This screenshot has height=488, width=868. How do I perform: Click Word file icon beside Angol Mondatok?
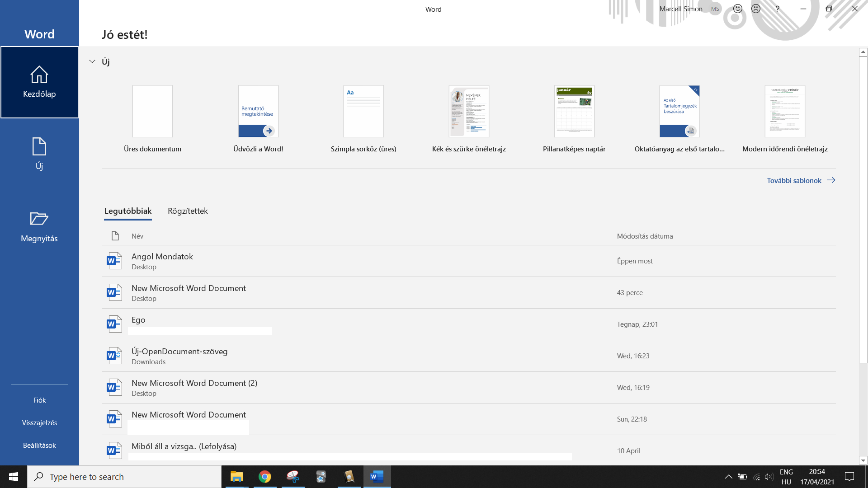click(x=114, y=261)
